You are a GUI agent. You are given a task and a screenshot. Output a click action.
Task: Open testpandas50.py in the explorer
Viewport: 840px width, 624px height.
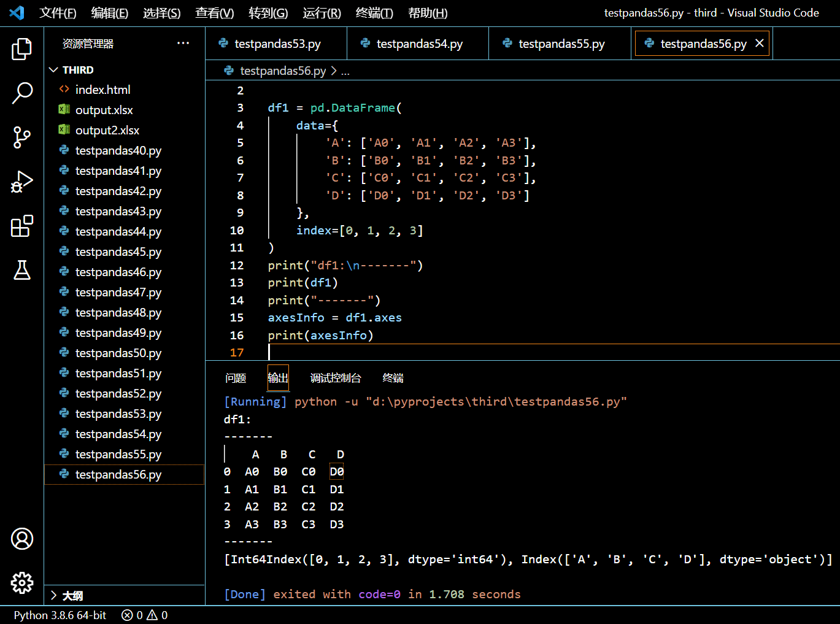coord(125,353)
